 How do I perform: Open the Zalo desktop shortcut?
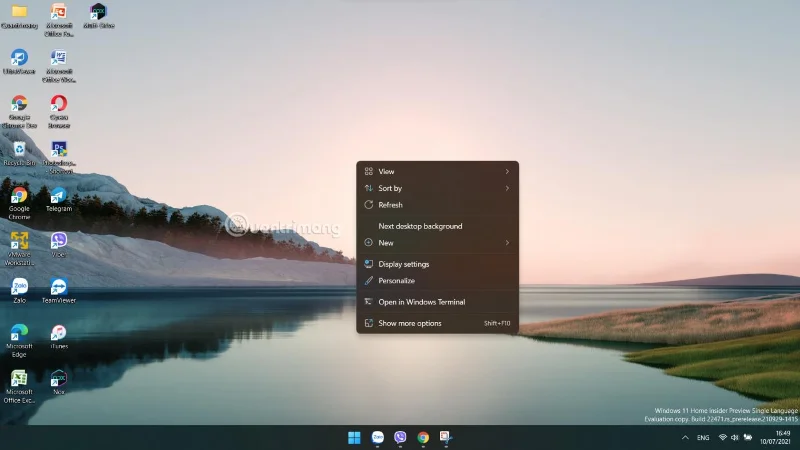point(19,291)
